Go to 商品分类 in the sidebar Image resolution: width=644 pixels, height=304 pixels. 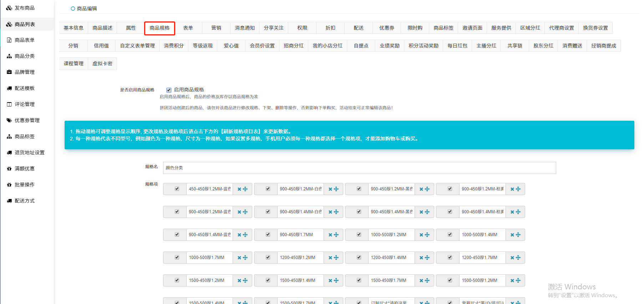25,56
